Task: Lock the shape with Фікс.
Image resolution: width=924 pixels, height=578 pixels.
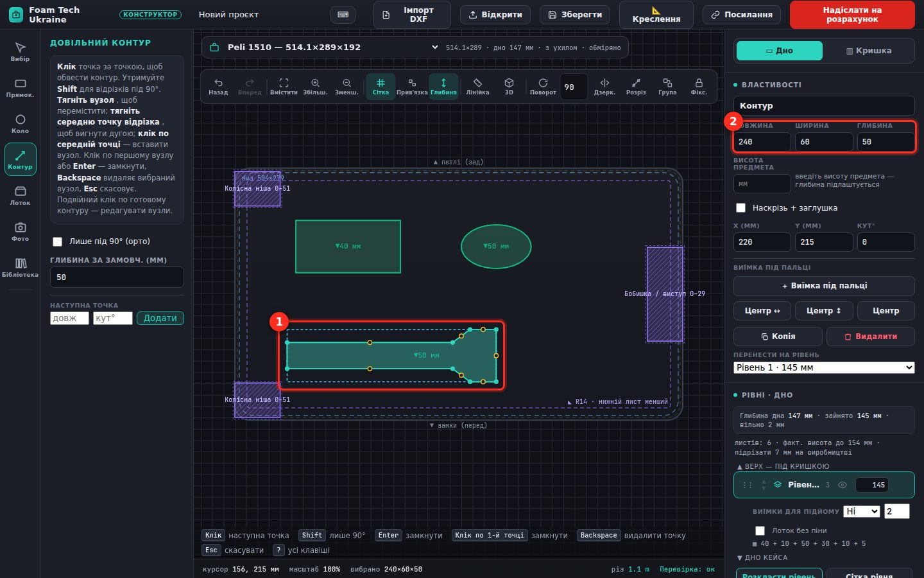Action: (699, 87)
